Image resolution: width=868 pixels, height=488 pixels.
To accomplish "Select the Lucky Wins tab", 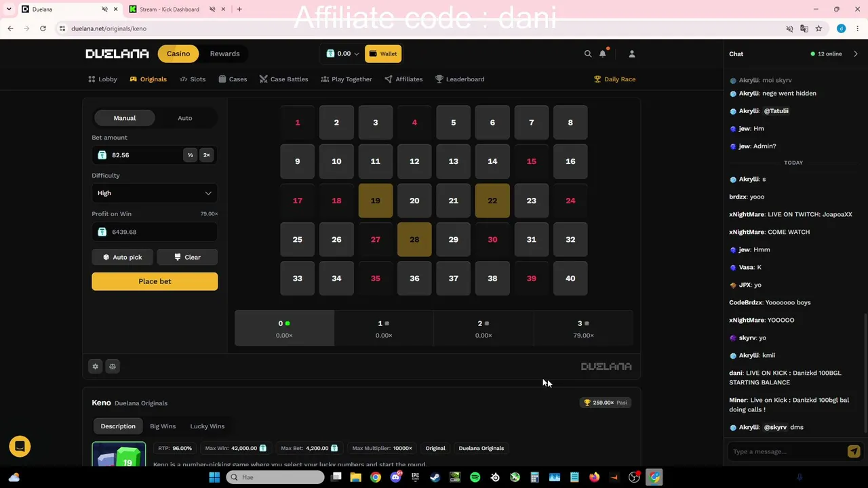I will tap(208, 426).
